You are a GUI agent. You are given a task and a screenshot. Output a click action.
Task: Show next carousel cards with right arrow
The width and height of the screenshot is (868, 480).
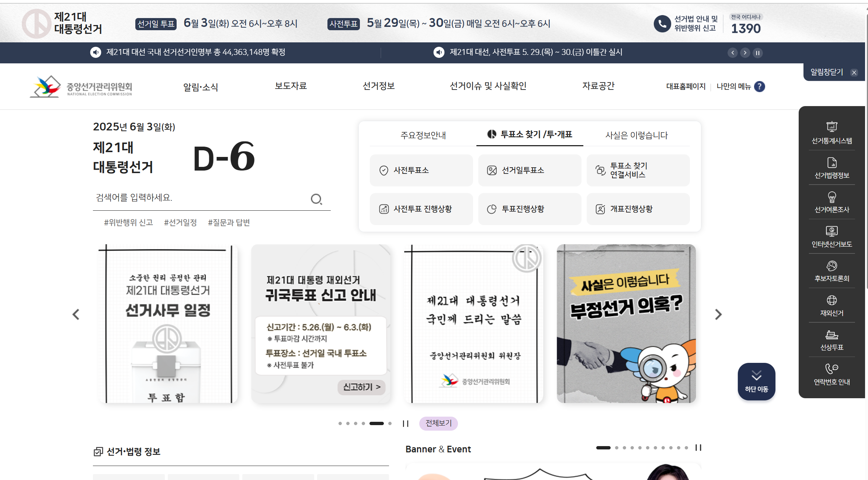(x=718, y=314)
